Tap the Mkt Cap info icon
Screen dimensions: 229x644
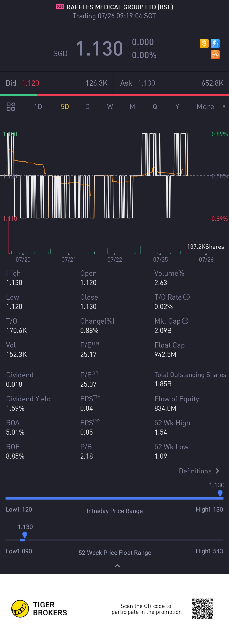[185, 321]
